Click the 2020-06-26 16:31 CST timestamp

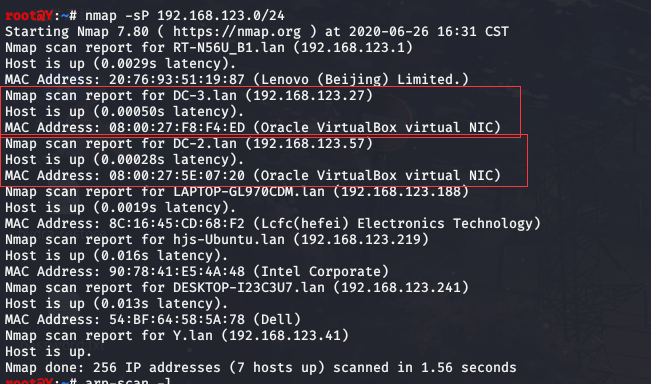[x=428, y=32]
